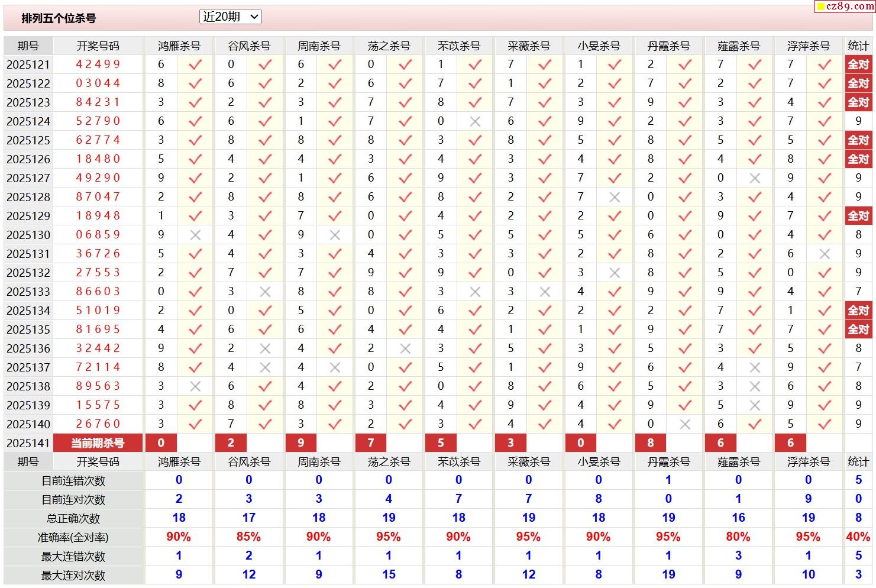Click the cross mark for 鸿雁杀号 in row 2025138
The height and width of the screenshot is (588, 876).
click(195, 386)
